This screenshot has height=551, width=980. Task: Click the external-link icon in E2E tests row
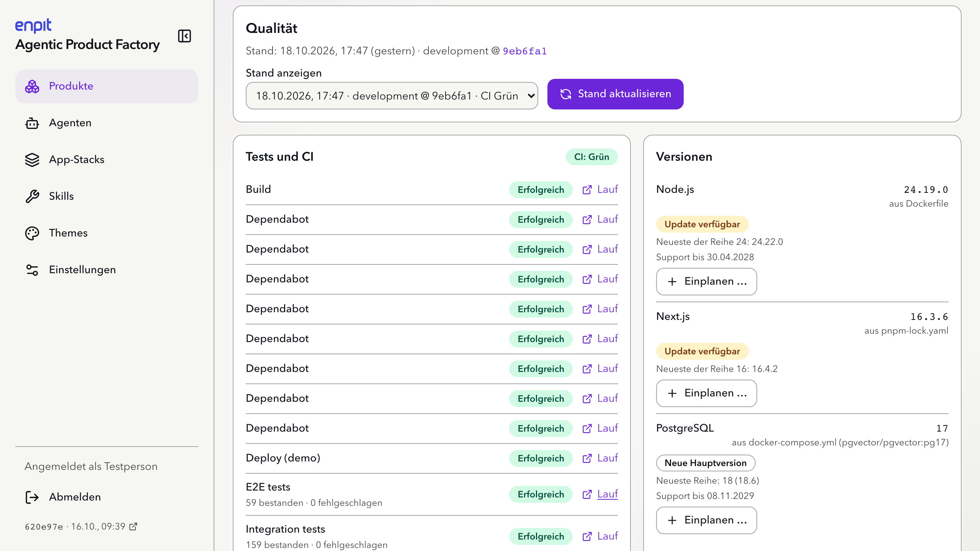coord(587,494)
